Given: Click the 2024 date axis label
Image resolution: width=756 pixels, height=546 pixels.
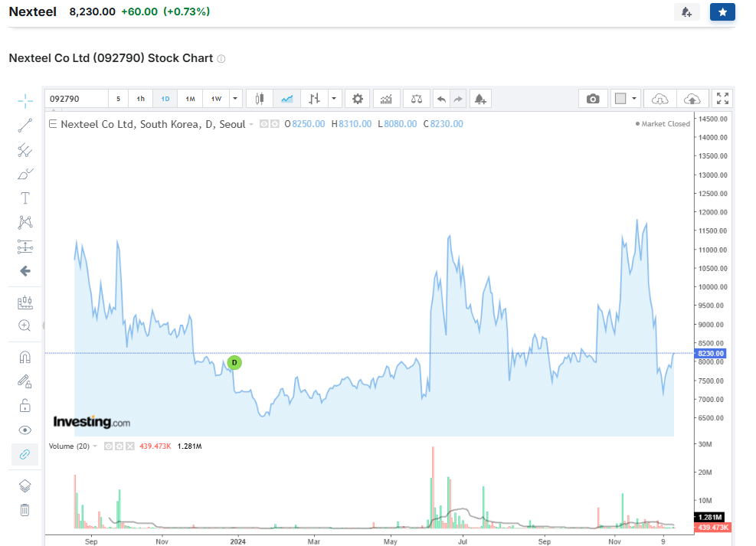Looking at the screenshot, I should [x=237, y=541].
